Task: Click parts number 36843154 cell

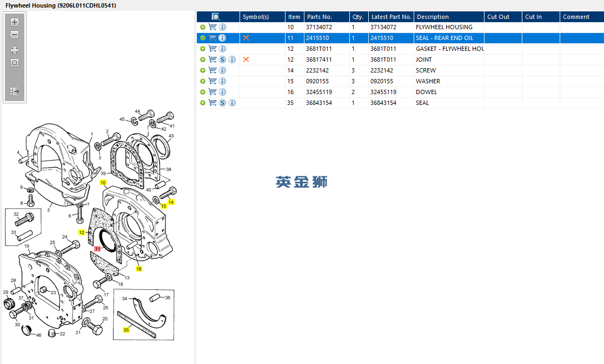Action: [x=327, y=102]
